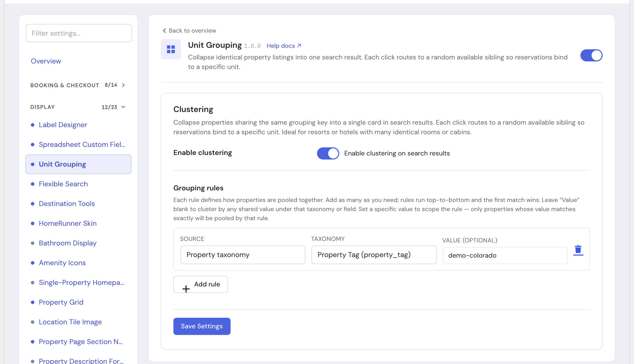Click the Display count 12/23
Viewport: 634px width, 364px height.
pyautogui.click(x=109, y=107)
